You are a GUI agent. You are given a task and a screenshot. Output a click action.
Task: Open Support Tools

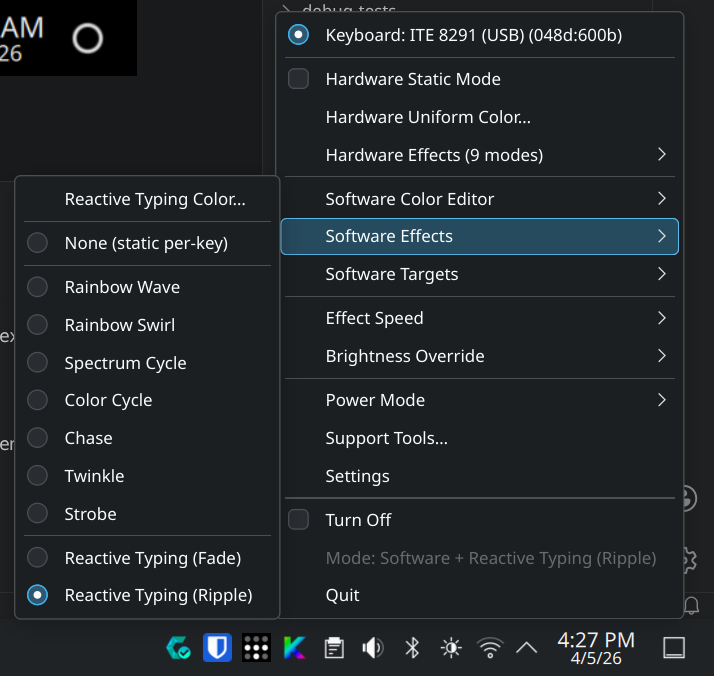(479, 438)
